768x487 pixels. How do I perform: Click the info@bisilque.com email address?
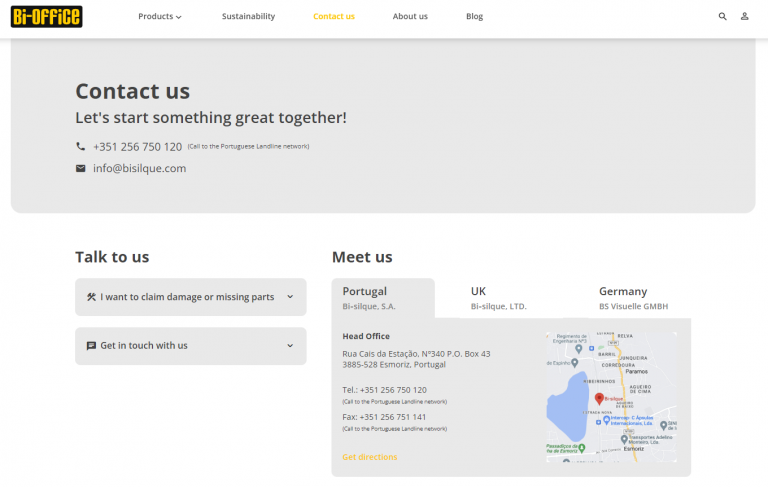coord(139,168)
